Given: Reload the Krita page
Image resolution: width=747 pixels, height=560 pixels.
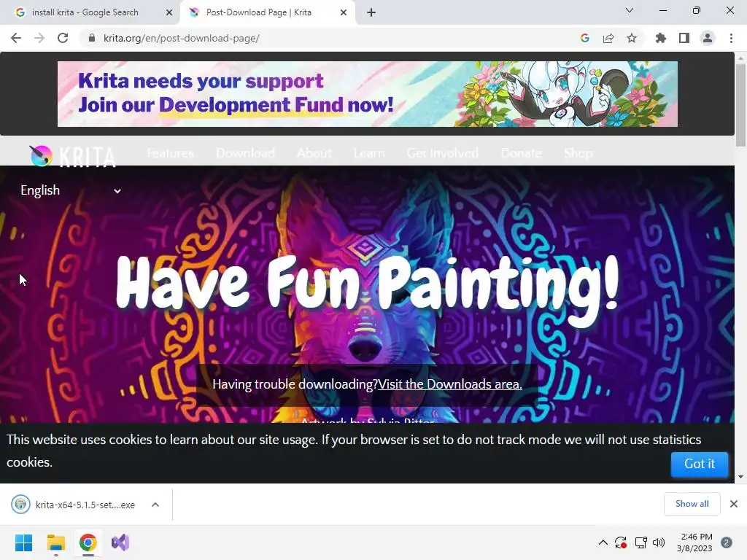Looking at the screenshot, I should pos(63,38).
